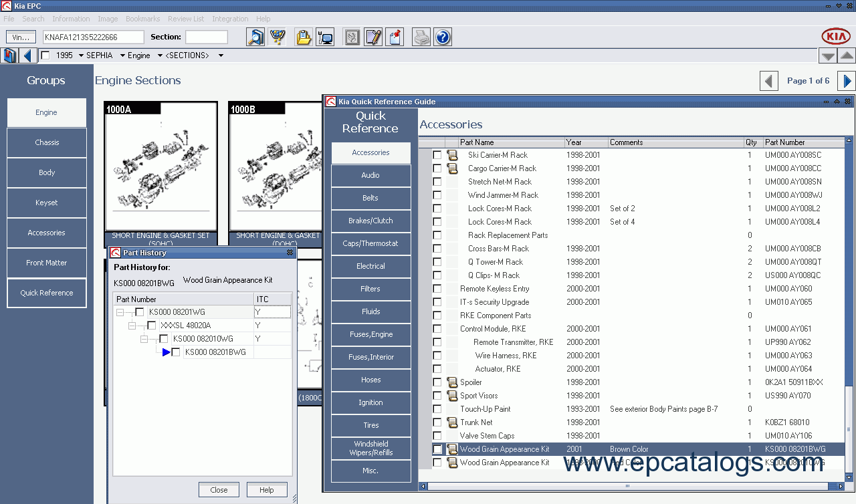
Task: Collapse the KS000 082010WG tree node
Action: tap(144, 339)
